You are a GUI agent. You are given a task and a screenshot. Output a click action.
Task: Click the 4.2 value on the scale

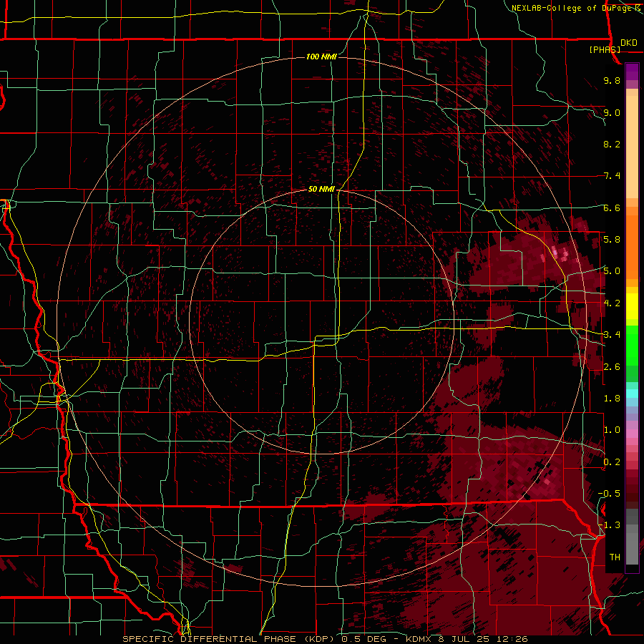click(612, 303)
